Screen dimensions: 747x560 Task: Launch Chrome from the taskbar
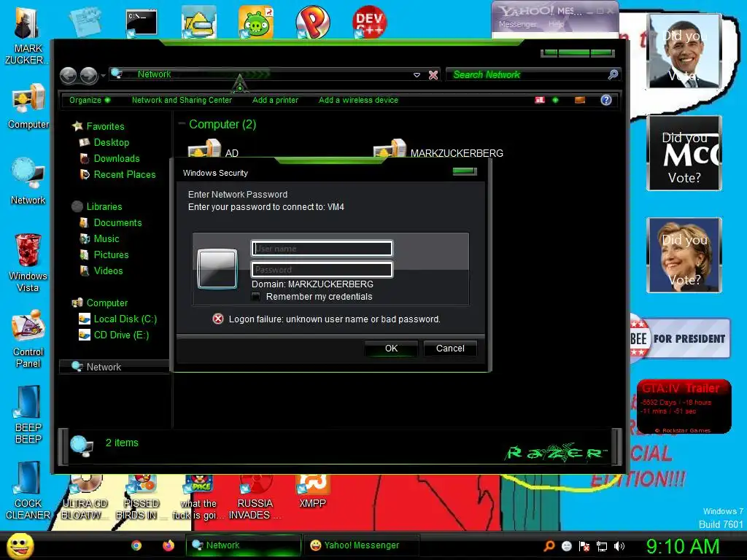[x=136, y=545]
